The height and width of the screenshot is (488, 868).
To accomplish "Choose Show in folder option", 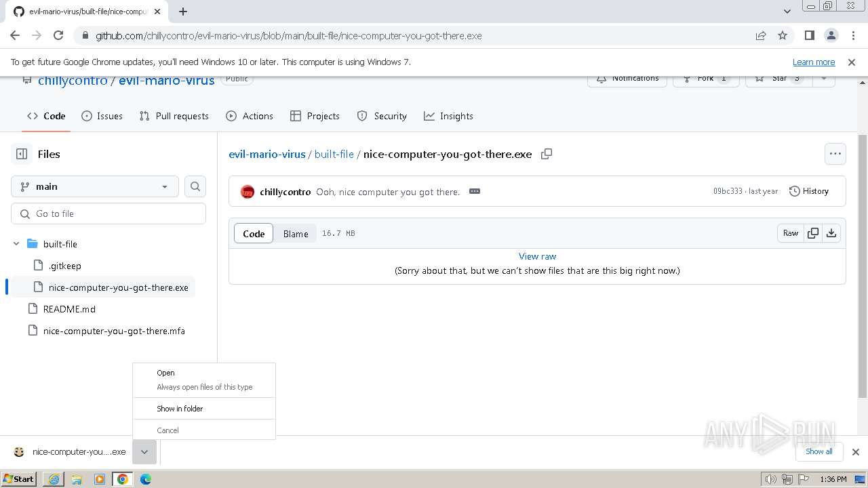I will click(x=204, y=409).
